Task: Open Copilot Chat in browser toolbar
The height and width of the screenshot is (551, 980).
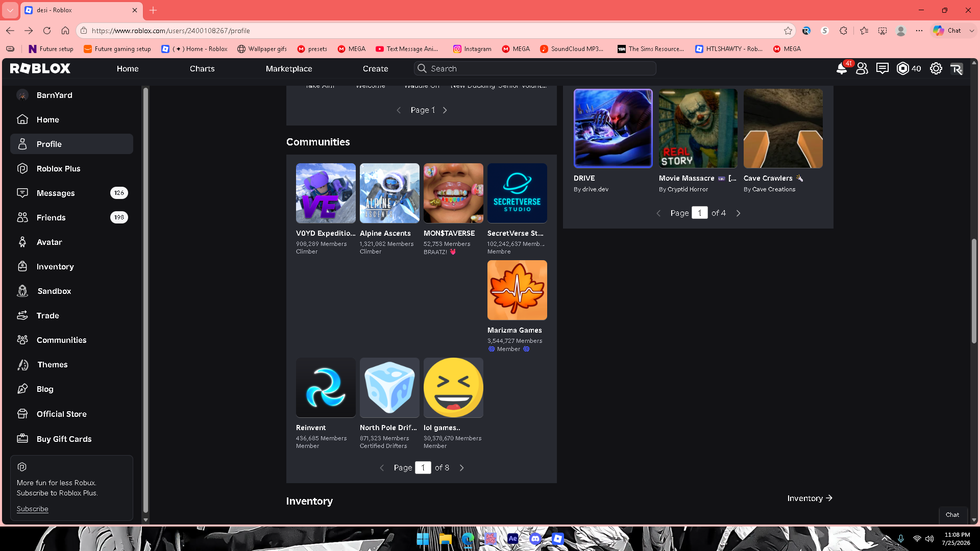Action: pos(948,31)
